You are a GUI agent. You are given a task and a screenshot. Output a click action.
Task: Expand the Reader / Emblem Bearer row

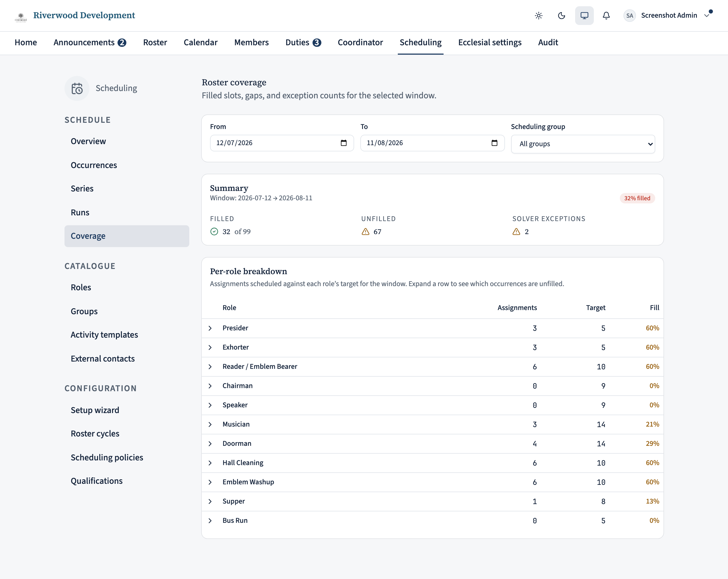210,367
